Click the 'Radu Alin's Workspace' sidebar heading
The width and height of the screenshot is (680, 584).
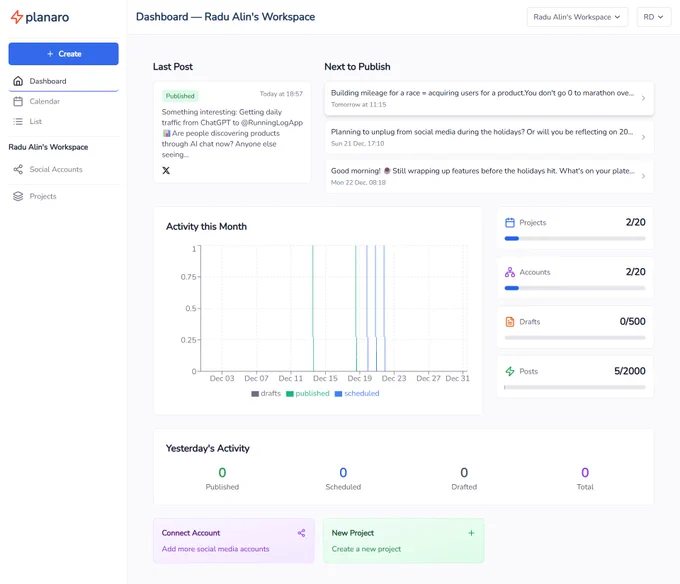pyautogui.click(x=48, y=147)
